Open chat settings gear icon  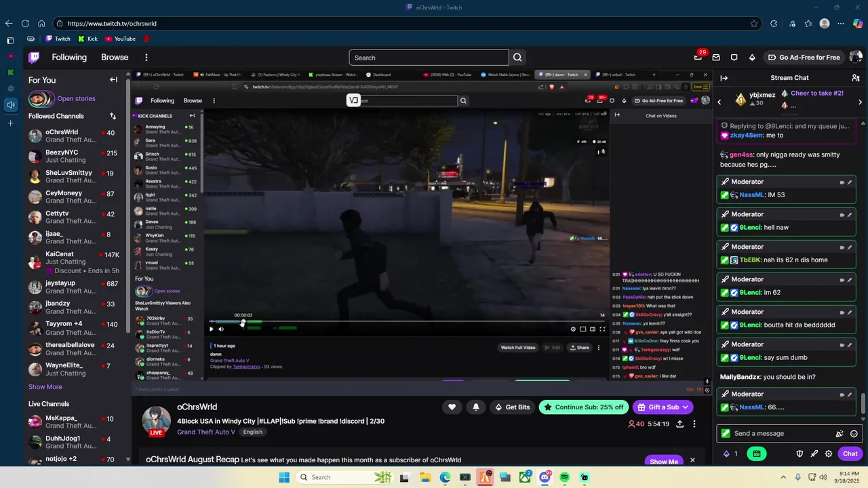829,453
